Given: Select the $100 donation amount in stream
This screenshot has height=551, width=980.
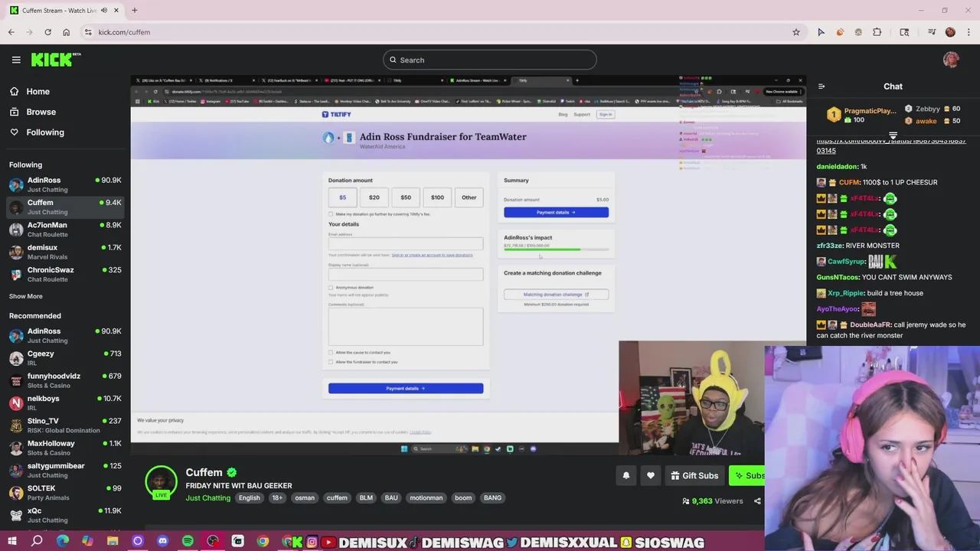Looking at the screenshot, I should (437, 197).
